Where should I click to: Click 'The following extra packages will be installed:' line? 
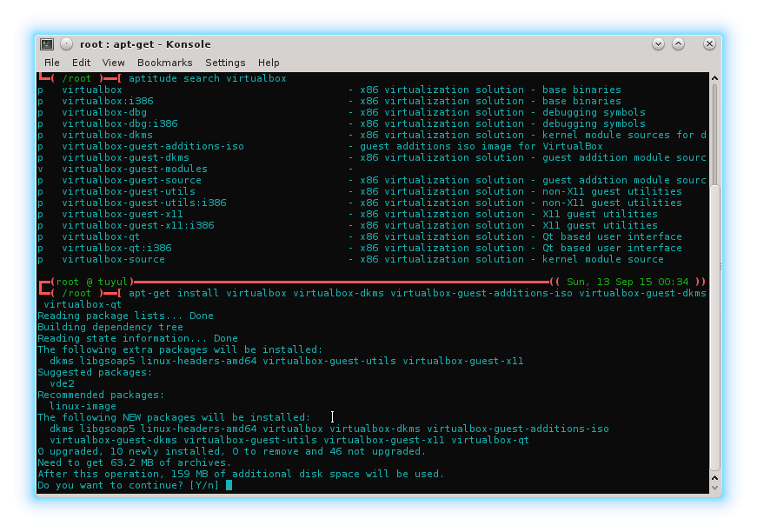[180, 349]
